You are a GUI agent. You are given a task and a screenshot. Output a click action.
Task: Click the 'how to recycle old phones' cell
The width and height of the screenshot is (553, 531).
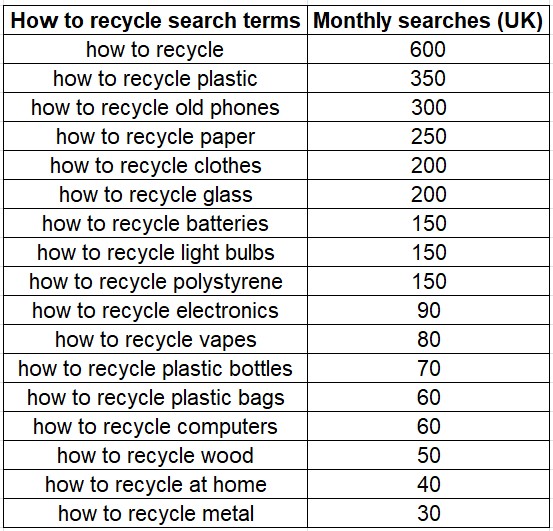[155, 107]
